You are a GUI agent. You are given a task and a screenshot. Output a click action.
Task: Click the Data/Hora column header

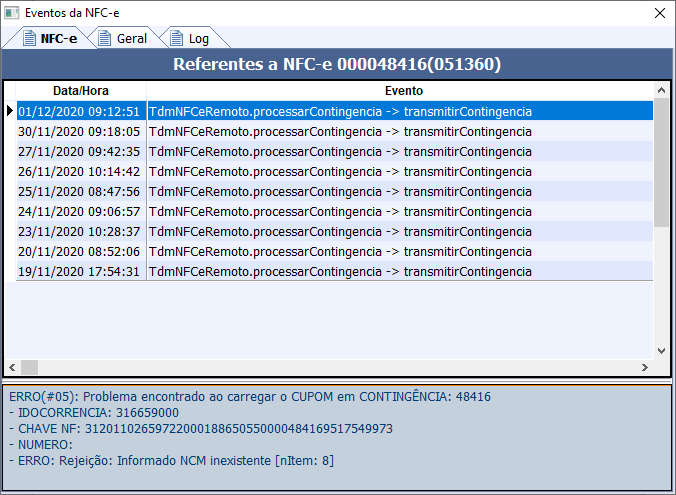pos(81,90)
